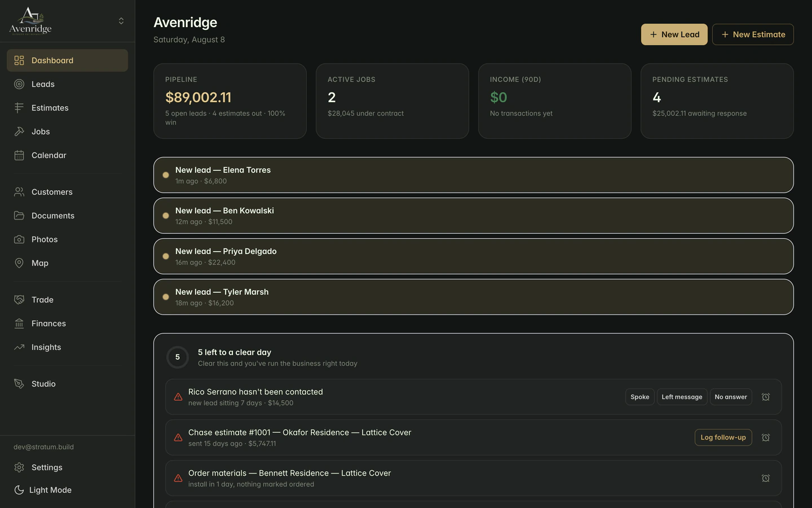812x508 pixels.
Task: Open the Jobs section
Action: 68,132
